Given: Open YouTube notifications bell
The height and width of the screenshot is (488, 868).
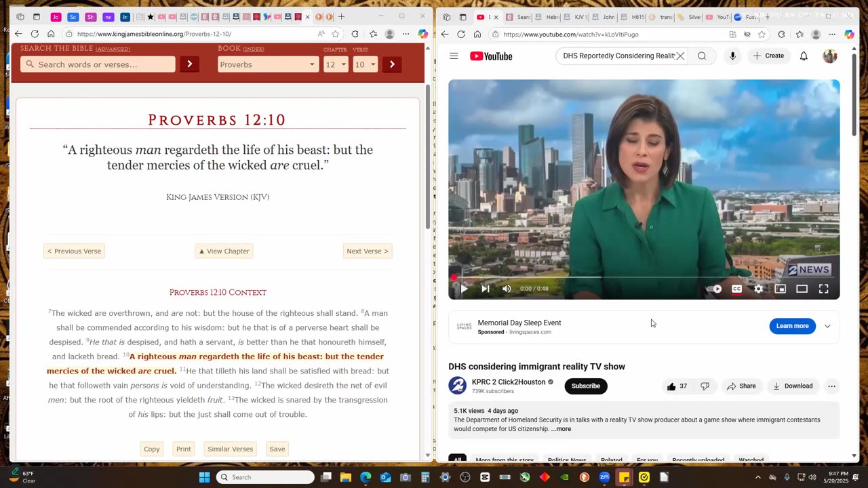Looking at the screenshot, I should (x=804, y=56).
